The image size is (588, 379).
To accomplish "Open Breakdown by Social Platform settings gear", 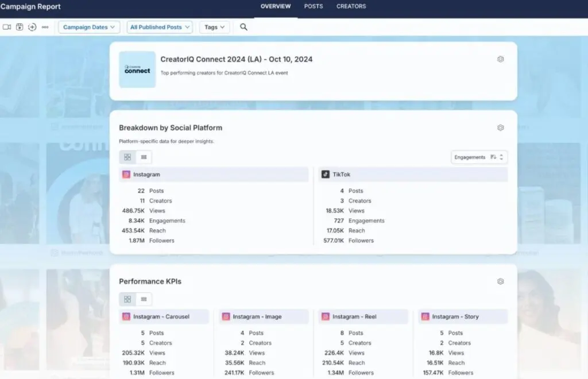I will (x=500, y=127).
